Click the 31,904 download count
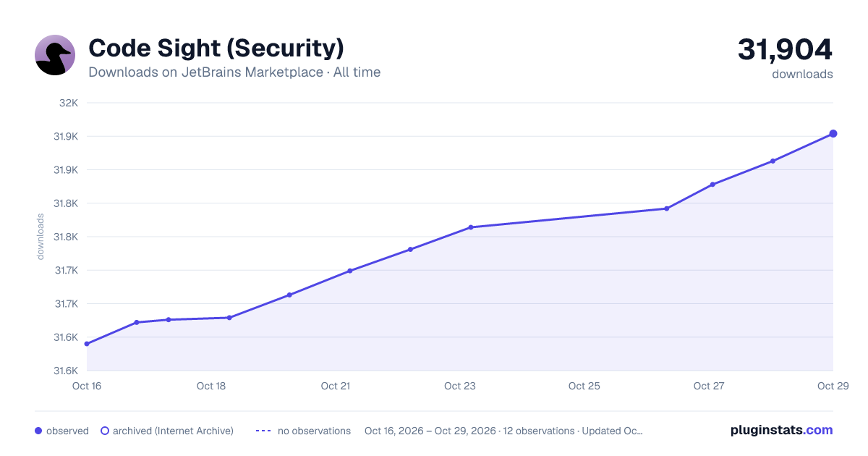Screen dimensions: 868x456 (785, 50)
